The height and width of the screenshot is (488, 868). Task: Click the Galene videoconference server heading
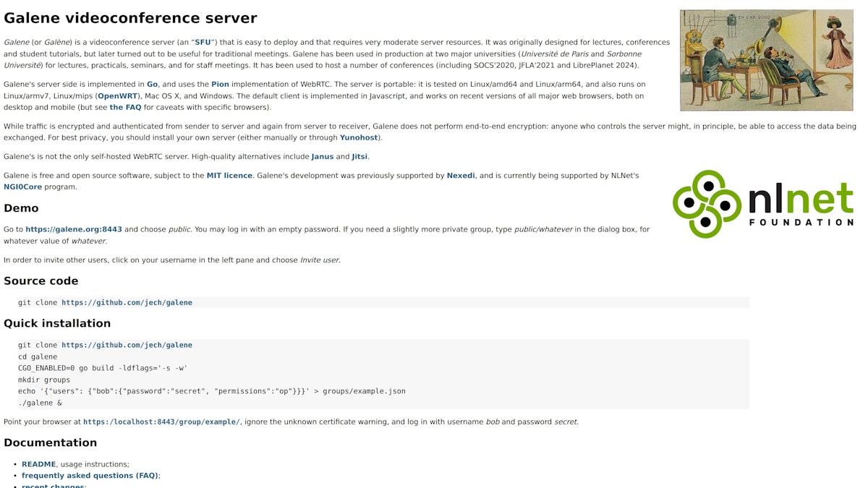tap(130, 19)
